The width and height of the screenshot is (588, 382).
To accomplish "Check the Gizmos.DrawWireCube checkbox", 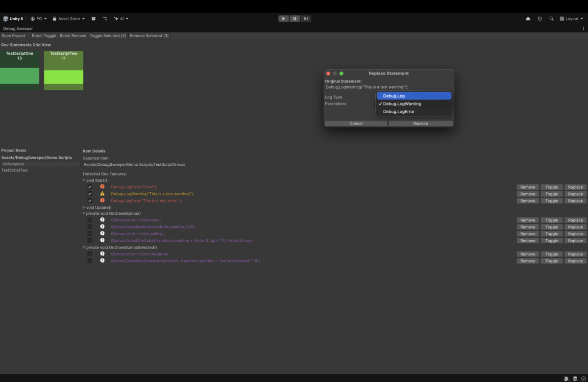I will [x=90, y=241].
